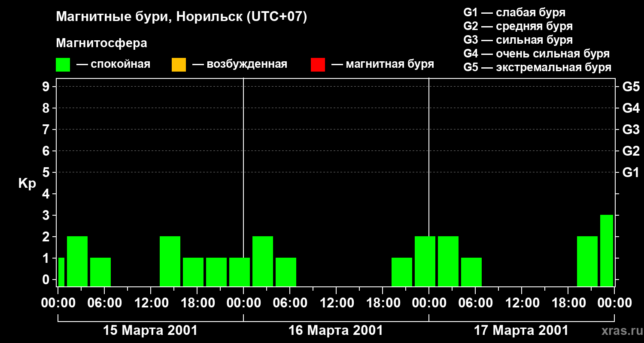Click the green 'спокойная' legend swatch
This screenshot has height=343, width=644.
63,65
